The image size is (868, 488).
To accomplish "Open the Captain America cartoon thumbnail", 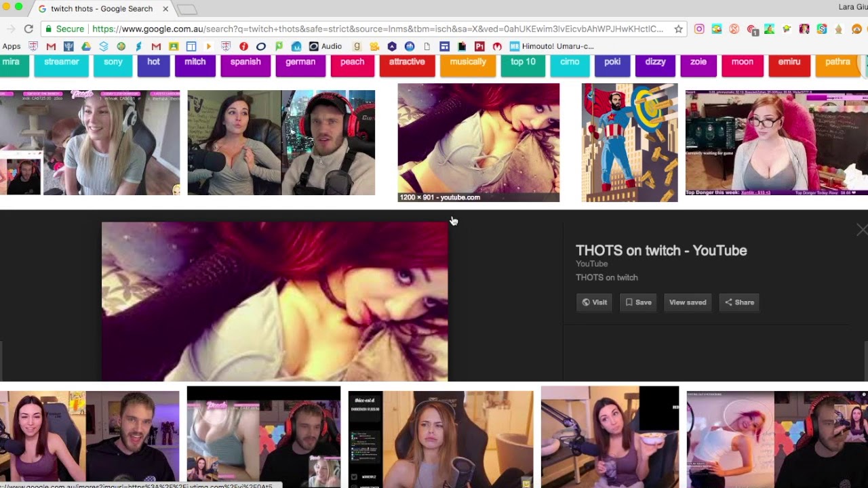I will [629, 142].
